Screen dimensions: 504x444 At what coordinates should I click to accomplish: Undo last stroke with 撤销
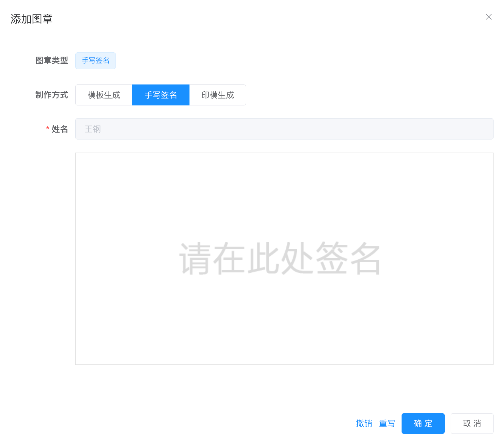(x=364, y=423)
